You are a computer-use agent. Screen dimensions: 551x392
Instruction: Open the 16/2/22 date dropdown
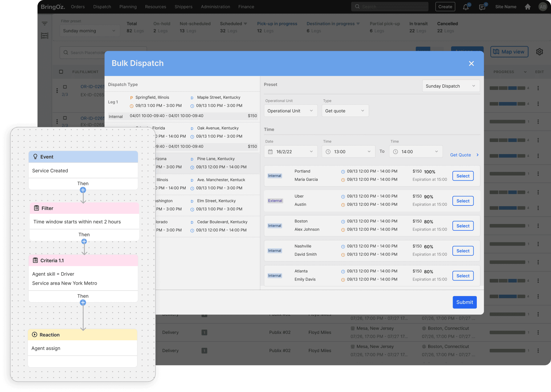(x=291, y=152)
